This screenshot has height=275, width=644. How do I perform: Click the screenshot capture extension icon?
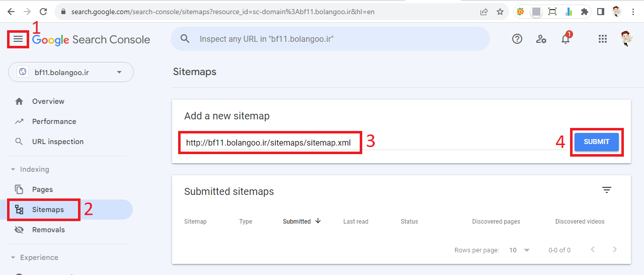tap(552, 11)
